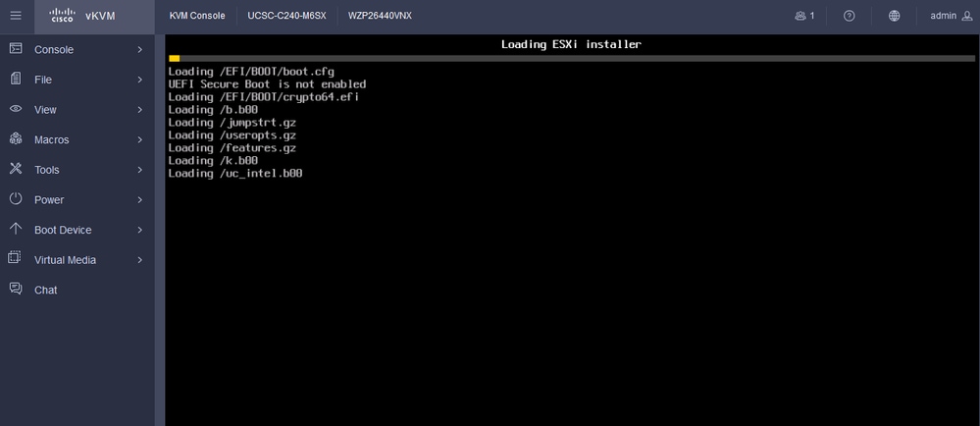Click the Virtual Media icon
The image size is (980, 426).
tap(15, 258)
